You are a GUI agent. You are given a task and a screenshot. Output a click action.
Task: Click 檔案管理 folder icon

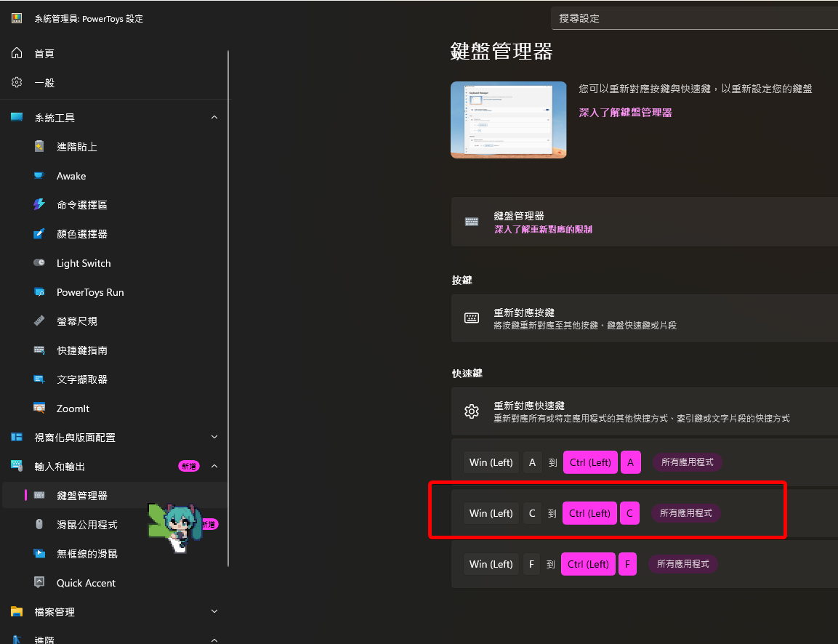coord(17,611)
